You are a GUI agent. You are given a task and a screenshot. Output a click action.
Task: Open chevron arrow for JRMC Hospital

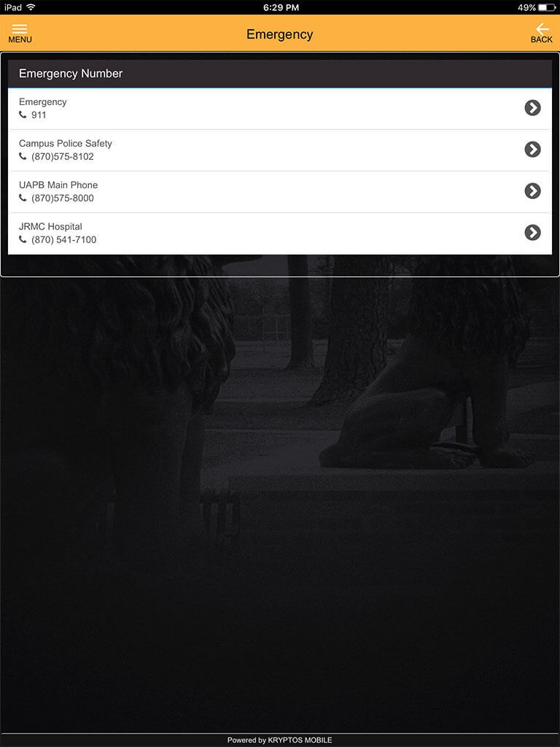(x=532, y=233)
